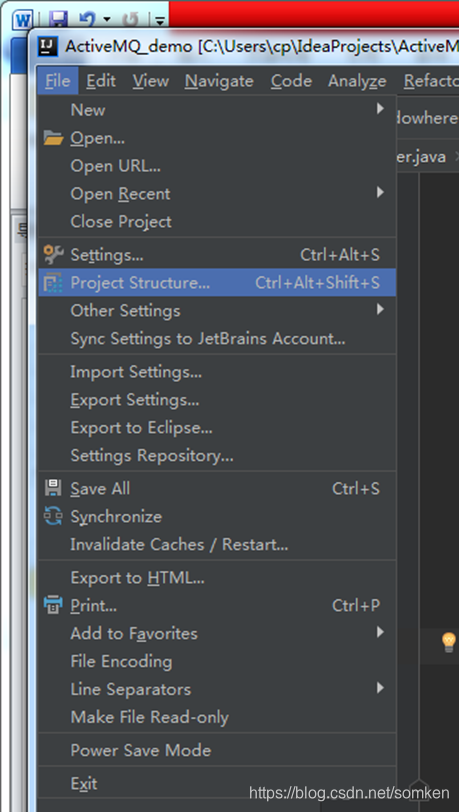
Task: Choose Open... from the File menu
Action: coord(217,138)
